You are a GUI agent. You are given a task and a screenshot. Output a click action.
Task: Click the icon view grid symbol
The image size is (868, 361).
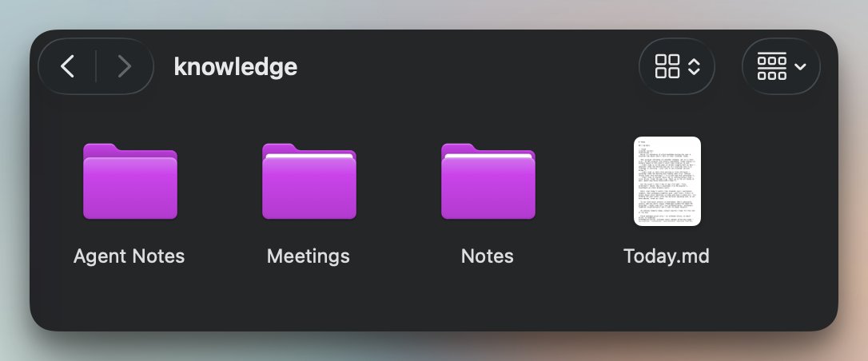(667, 66)
